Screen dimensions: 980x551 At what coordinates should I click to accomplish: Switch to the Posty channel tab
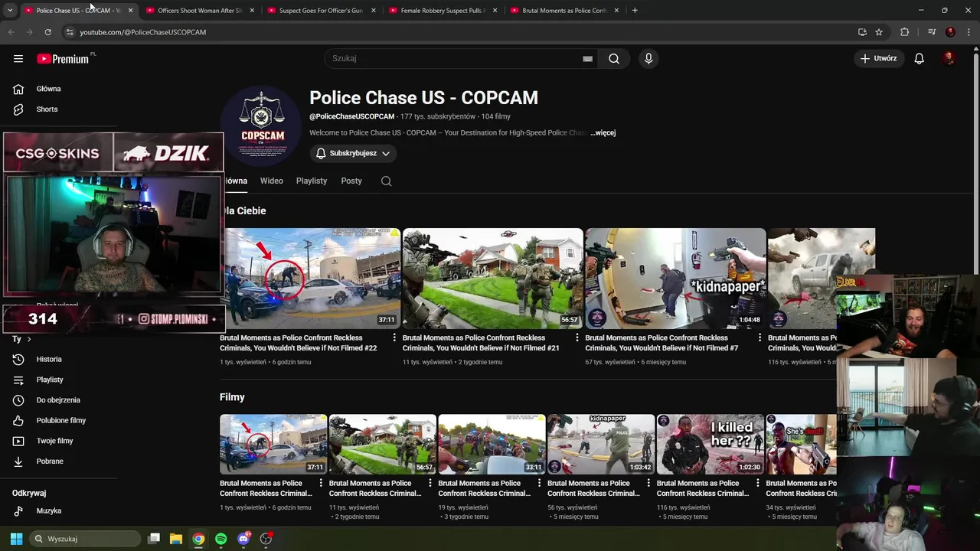tap(351, 181)
